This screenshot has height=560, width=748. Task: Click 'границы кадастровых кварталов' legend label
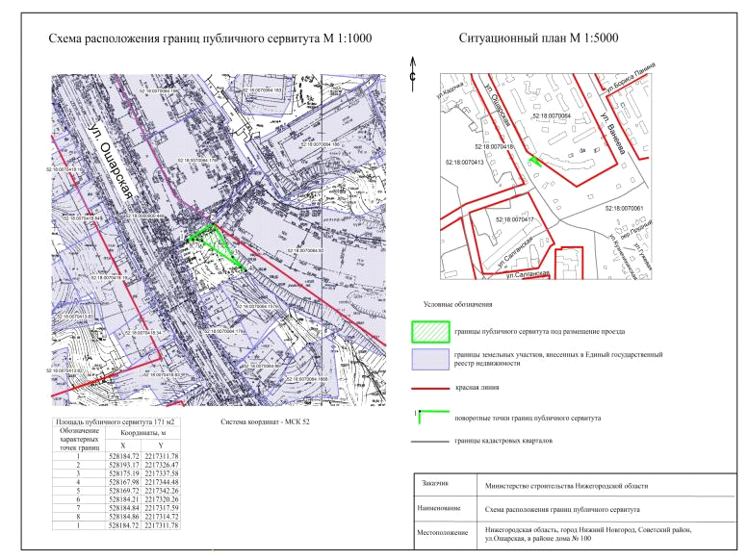(x=503, y=442)
